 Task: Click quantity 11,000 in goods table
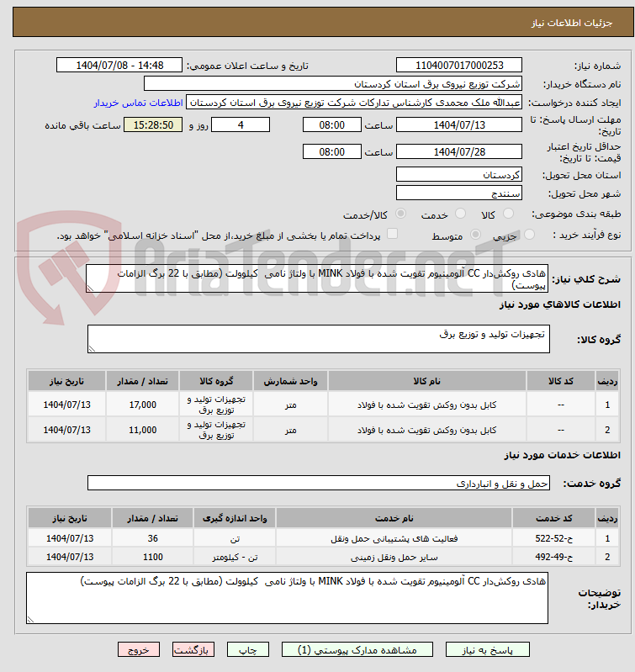click(x=143, y=430)
